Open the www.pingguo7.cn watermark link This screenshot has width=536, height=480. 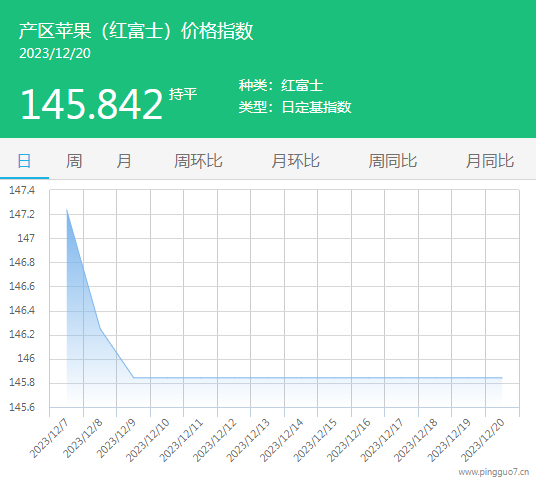tap(494, 472)
